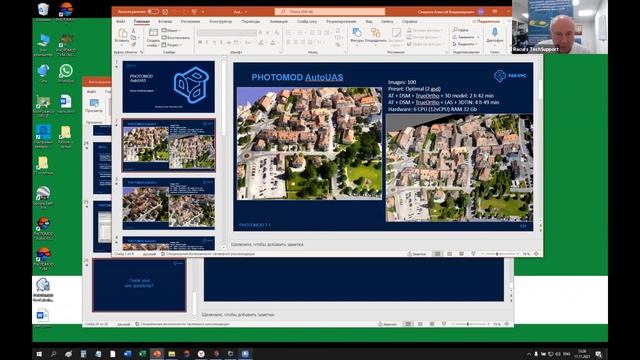Viewport: 640px width, 360px height.
Task: Click Заметки button in back PowerPoint status bar
Action: click(x=387, y=324)
